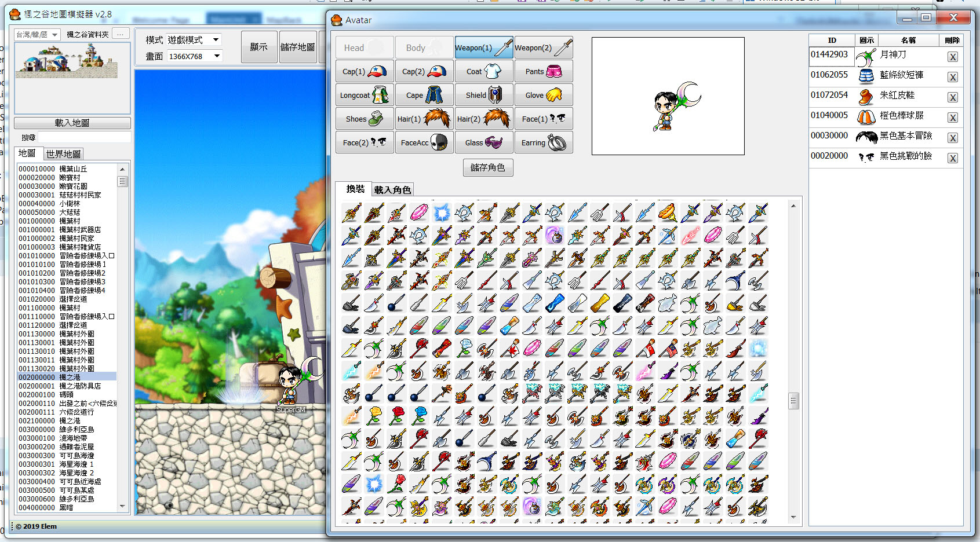Open the Hair(1) category
This screenshot has height=542, width=980.
pos(424,119)
